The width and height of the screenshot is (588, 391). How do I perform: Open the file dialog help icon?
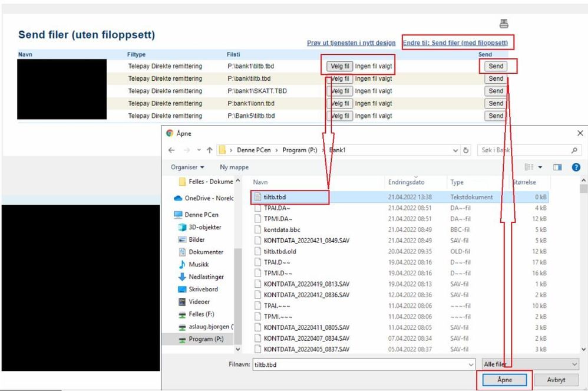click(x=576, y=167)
